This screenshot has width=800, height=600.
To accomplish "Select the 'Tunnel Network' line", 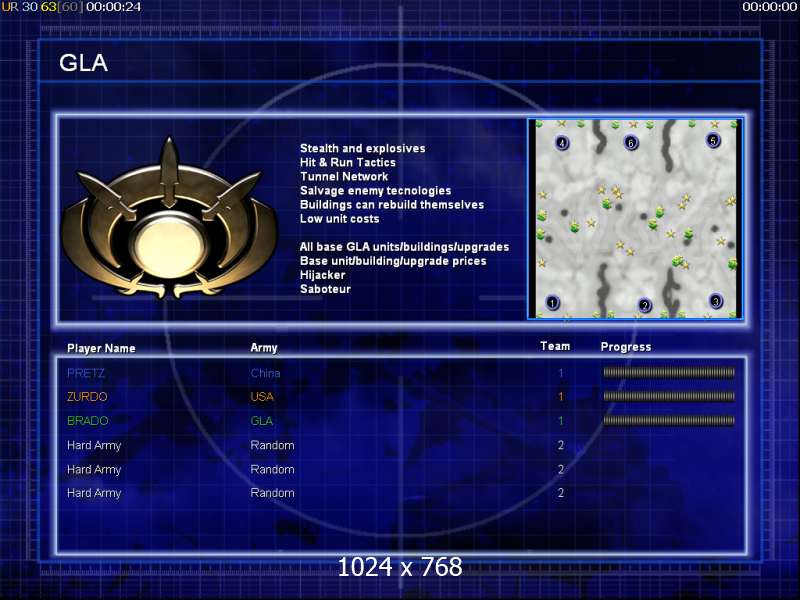I will click(344, 177).
